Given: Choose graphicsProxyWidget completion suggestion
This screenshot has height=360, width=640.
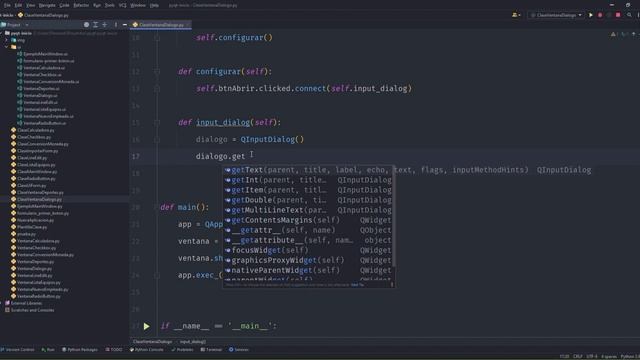Looking at the screenshot, I should click(x=308, y=260).
